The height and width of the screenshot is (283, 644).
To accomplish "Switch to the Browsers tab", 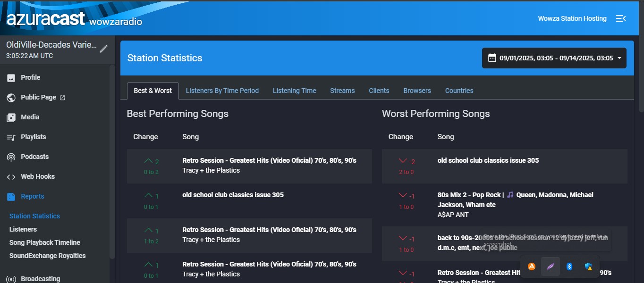I will pyautogui.click(x=417, y=91).
